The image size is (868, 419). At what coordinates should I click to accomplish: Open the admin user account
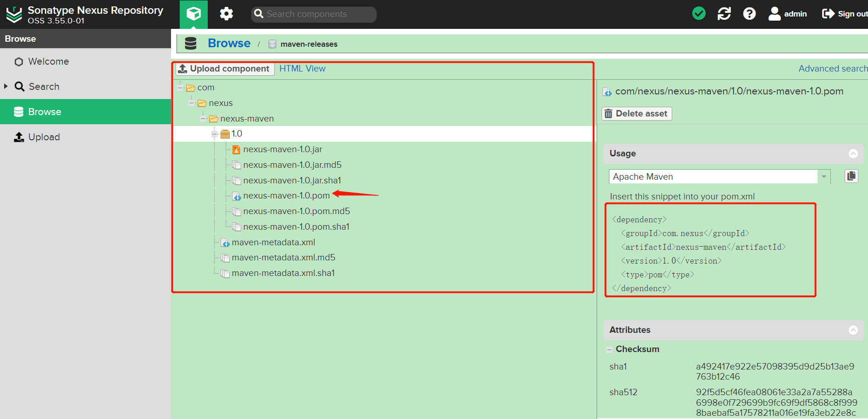click(x=787, y=14)
